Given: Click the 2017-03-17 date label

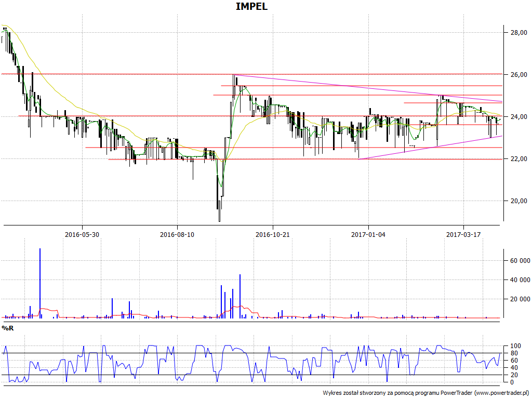Looking at the screenshot, I should coord(463,234).
